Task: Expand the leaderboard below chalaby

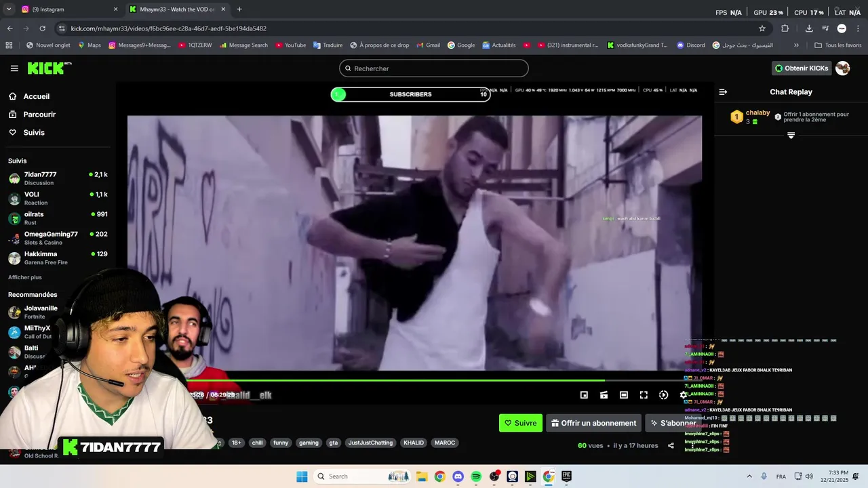Action: click(x=791, y=136)
